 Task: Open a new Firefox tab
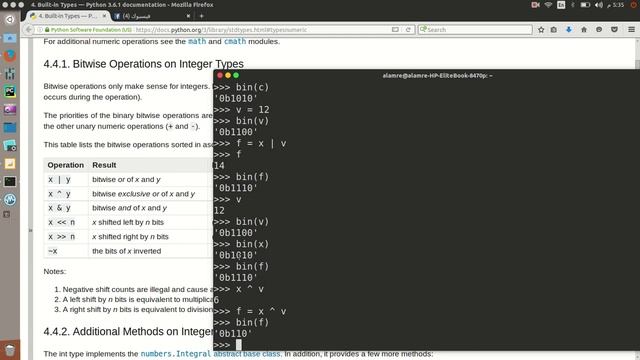coord(201,16)
